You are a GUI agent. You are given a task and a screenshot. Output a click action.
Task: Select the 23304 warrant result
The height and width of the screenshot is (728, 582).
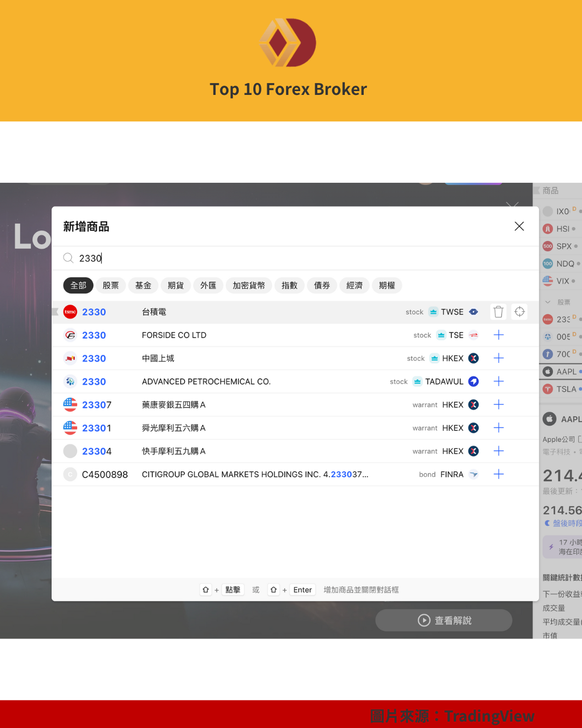295,451
